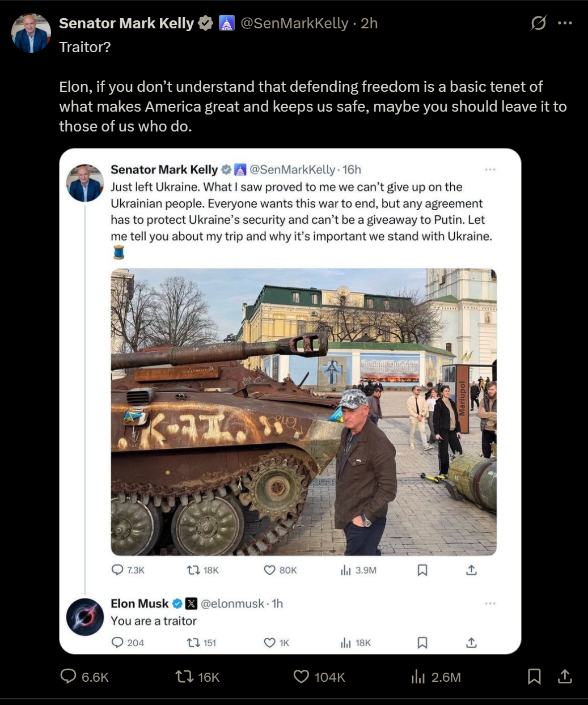Viewport: 588px width, 705px height.
Task: Click the main post text starting with Traitor
Action: [x=312, y=86]
